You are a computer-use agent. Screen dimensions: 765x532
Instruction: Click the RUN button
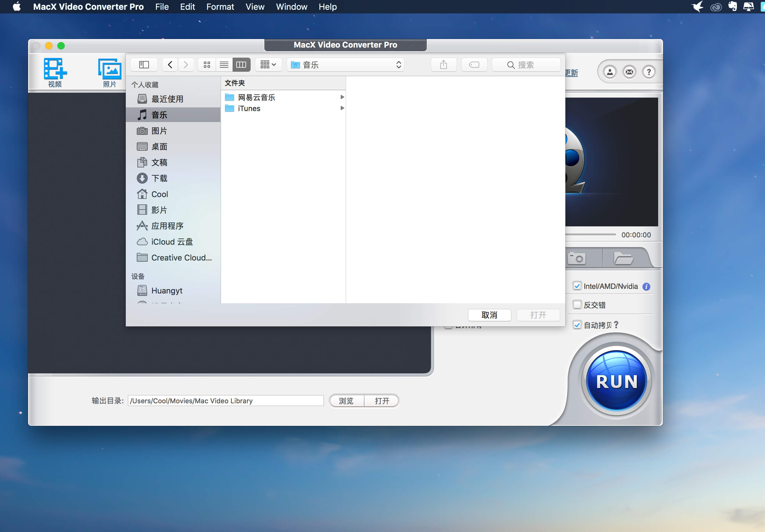pyautogui.click(x=616, y=381)
